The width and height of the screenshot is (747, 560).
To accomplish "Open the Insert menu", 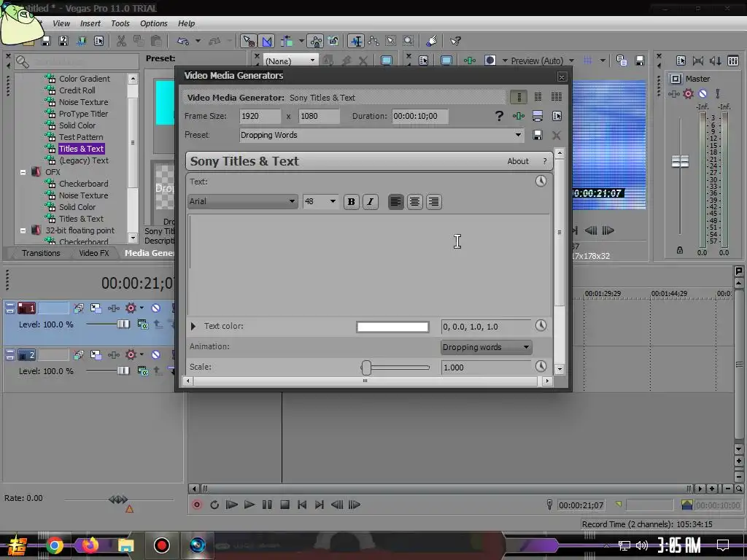I will coord(90,23).
